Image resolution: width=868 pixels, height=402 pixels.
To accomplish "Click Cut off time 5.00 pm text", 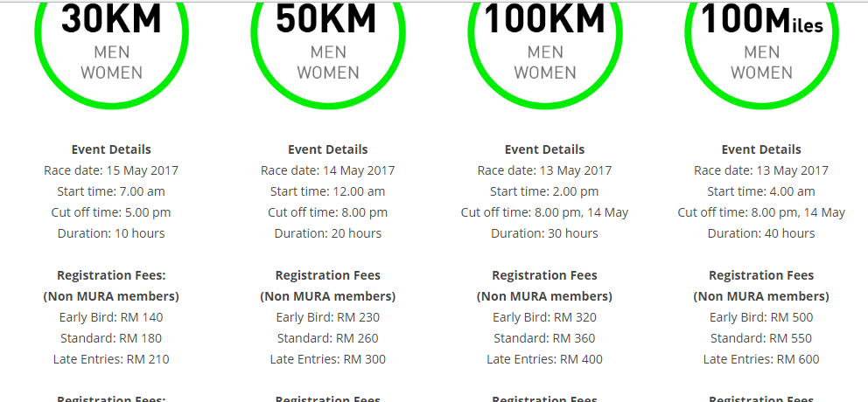I will click(x=111, y=212).
